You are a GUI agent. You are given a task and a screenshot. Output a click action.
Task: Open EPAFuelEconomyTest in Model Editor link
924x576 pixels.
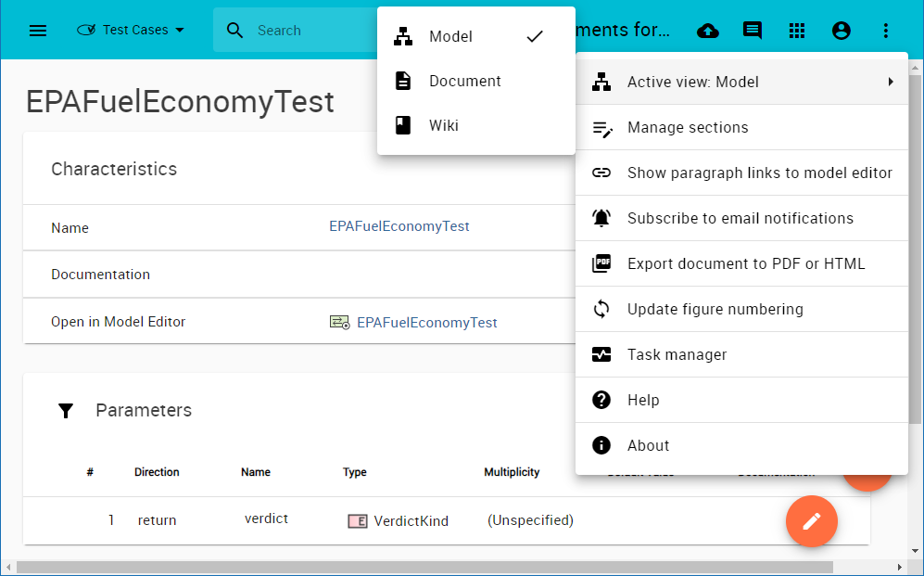pyautogui.click(x=426, y=323)
